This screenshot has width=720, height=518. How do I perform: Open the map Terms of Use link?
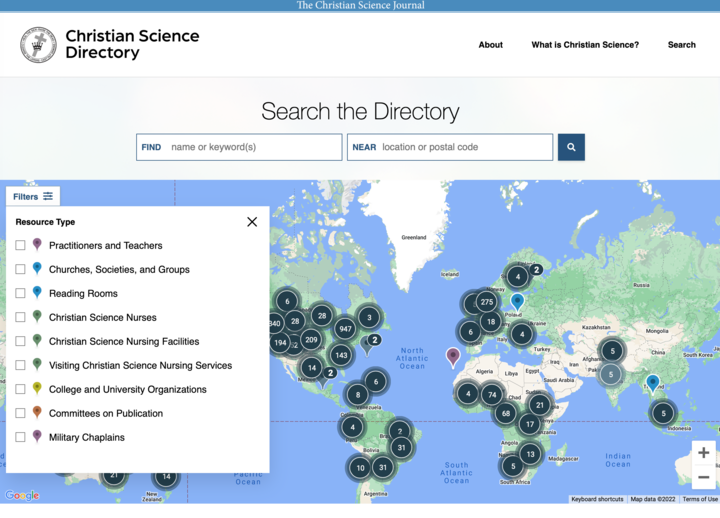pyautogui.click(x=700, y=499)
